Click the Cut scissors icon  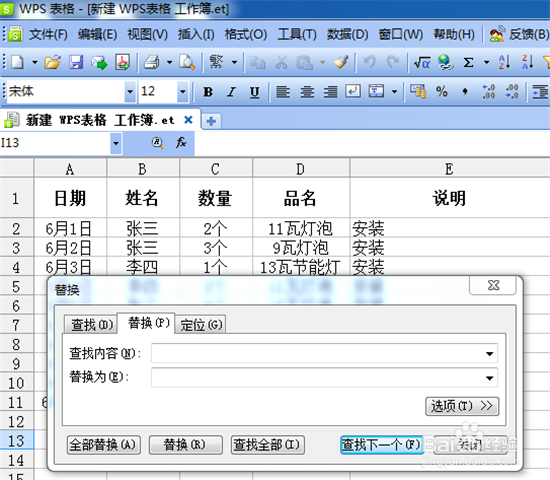[x=281, y=62]
